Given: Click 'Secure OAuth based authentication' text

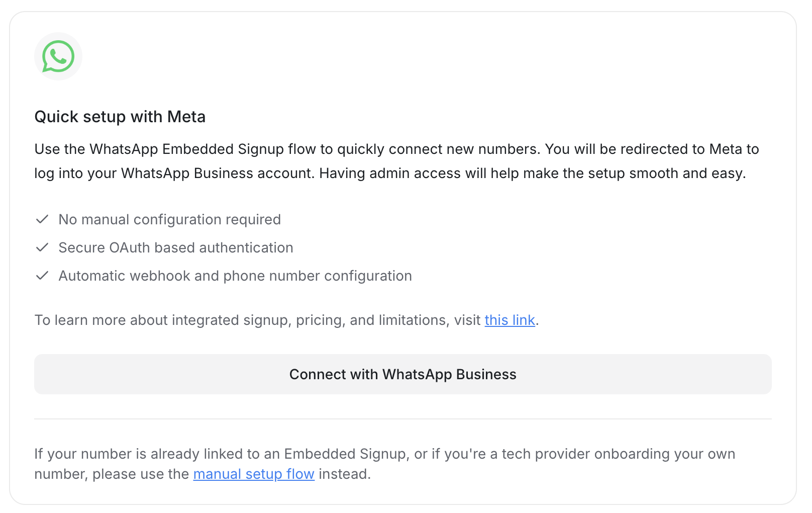Looking at the screenshot, I should tap(176, 247).
